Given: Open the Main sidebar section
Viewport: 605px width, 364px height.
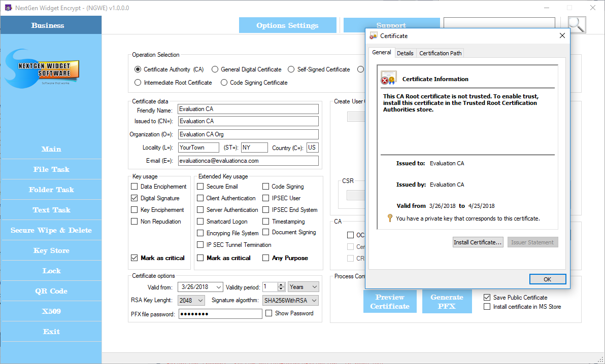Looking at the screenshot, I should click(x=51, y=149).
